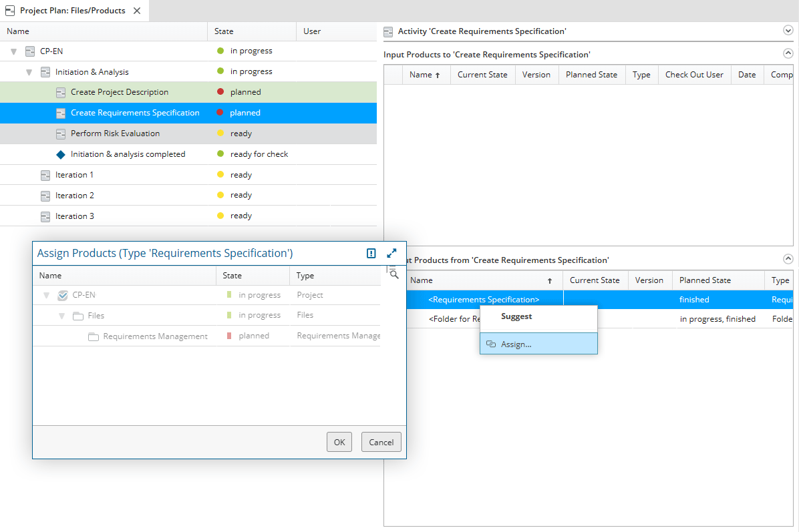The width and height of the screenshot is (799, 532).
Task: Collapse the Initiation & Analysis tree node
Action: [29, 72]
